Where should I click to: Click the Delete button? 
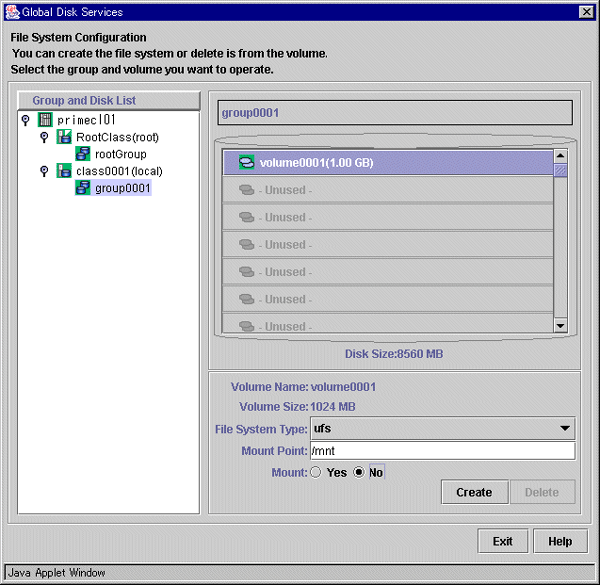click(x=542, y=492)
